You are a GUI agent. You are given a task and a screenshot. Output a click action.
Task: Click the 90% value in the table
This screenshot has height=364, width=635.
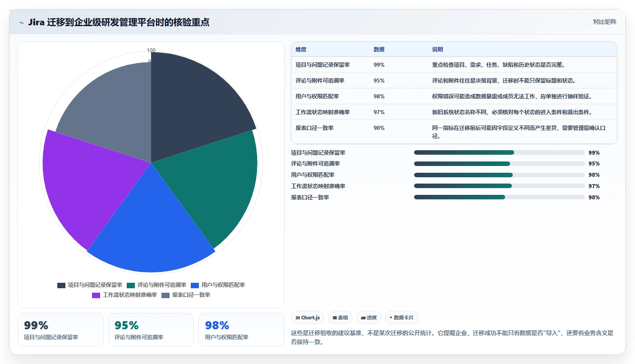point(379,128)
